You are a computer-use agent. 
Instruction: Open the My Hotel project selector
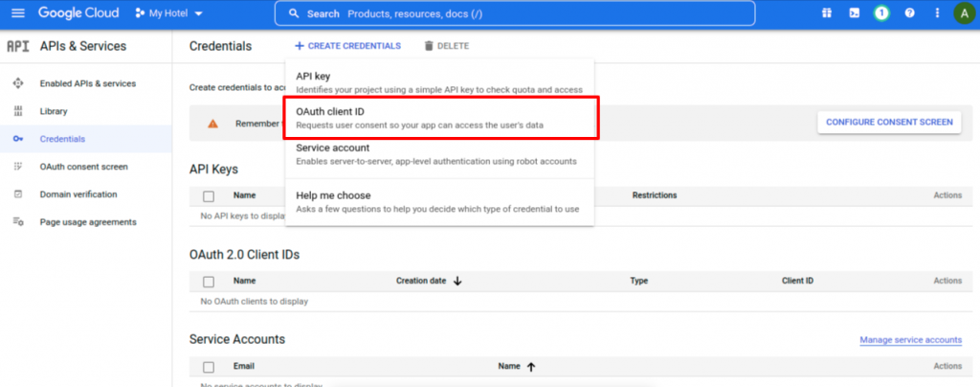(168, 13)
